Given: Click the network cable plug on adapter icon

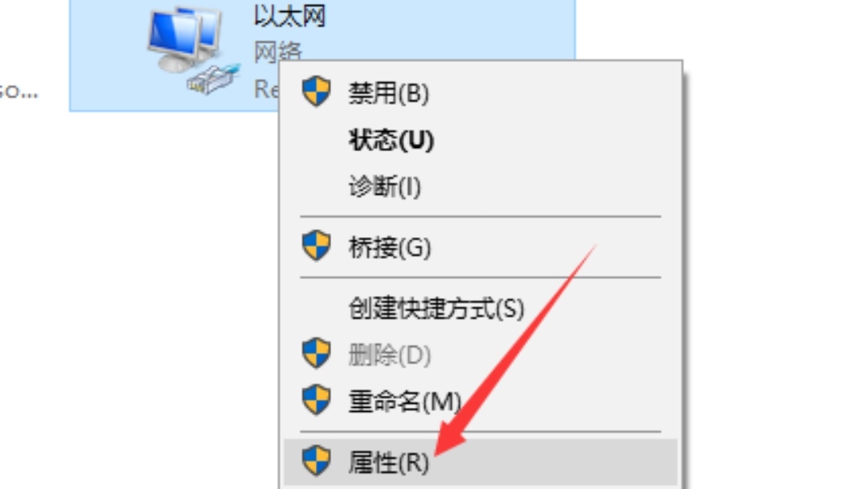Looking at the screenshot, I should point(215,80).
